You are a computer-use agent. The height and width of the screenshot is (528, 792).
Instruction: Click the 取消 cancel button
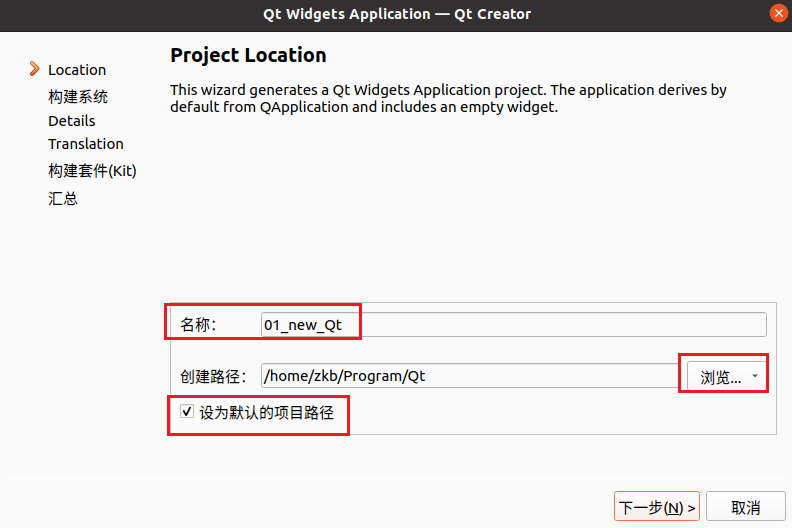click(746, 506)
